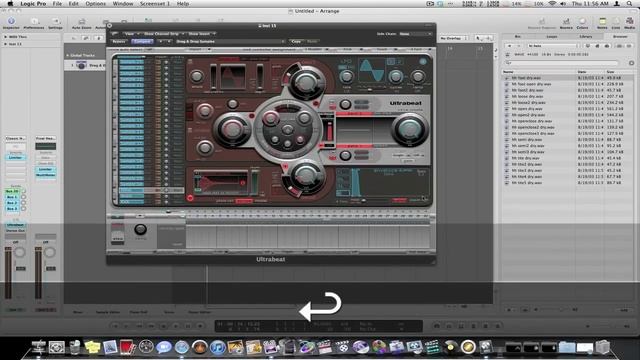The height and width of the screenshot is (360, 640).
Task: Click the Spotlight magnifier in the menu bar
Action: tap(629, 4)
